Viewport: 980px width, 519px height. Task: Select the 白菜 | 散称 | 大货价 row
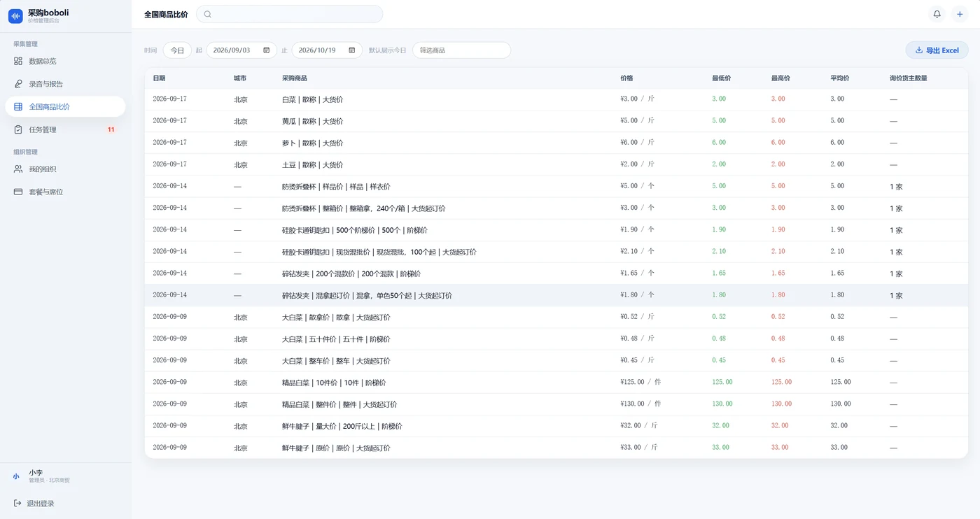click(x=556, y=99)
